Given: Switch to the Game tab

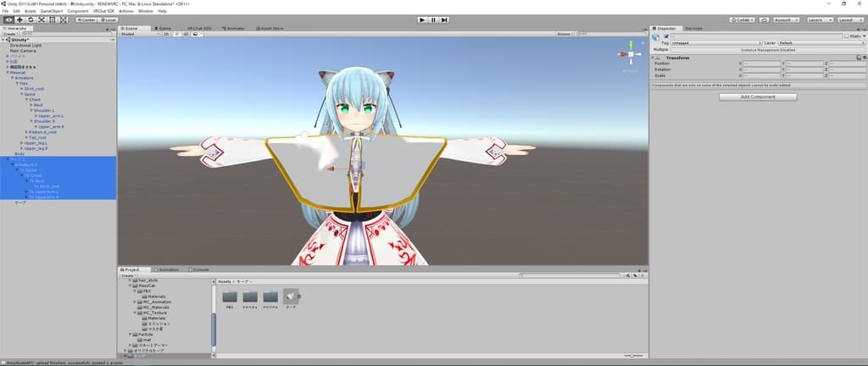Looking at the screenshot, I should (x=164, y=28).
